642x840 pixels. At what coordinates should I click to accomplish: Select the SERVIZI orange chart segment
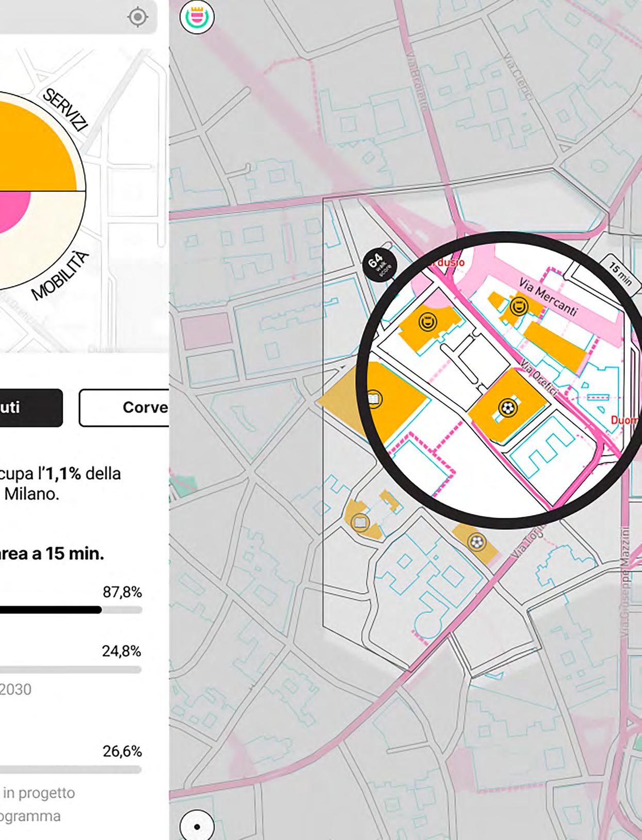pyautogui.click(x=36, y=147)
